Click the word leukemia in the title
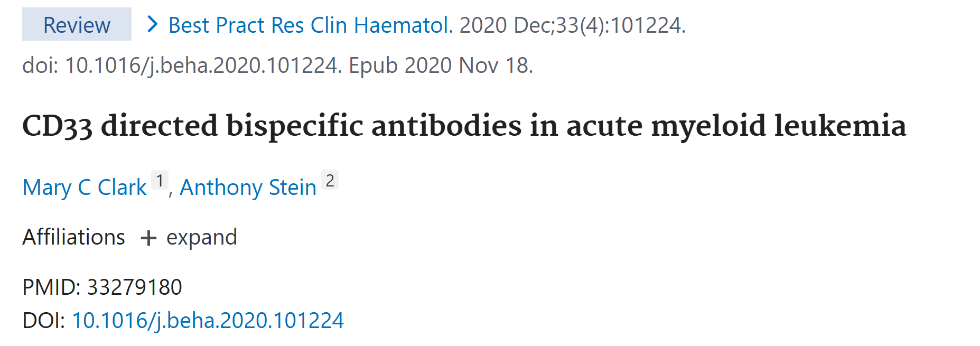 click(840, 126)
